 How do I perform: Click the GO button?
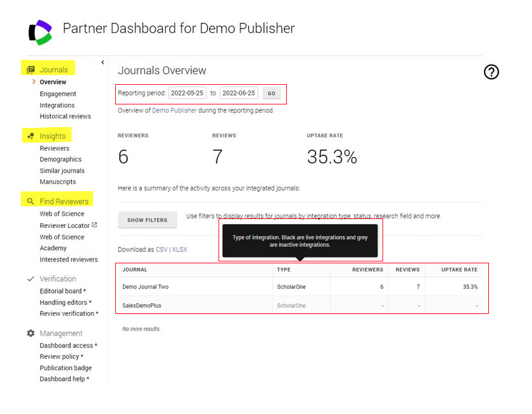272,93
